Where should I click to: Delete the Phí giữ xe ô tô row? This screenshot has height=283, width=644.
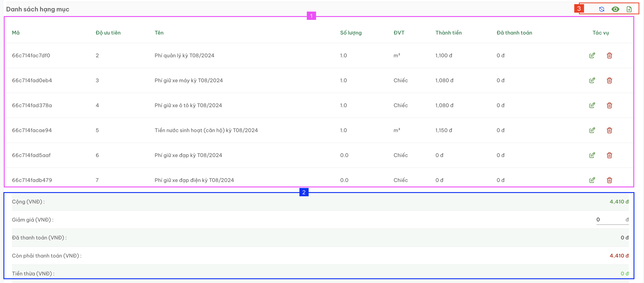[609, 105]
